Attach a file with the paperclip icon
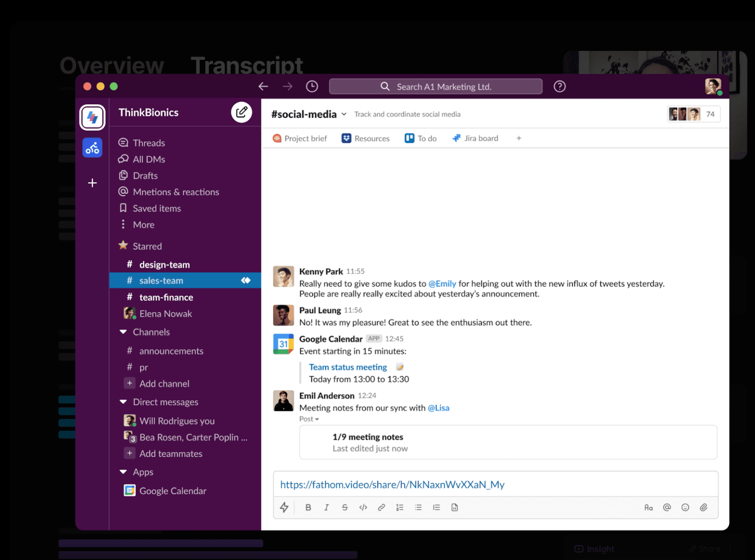Image resolution: width=755 pixels, height=560 pixels. pos(704,508)
